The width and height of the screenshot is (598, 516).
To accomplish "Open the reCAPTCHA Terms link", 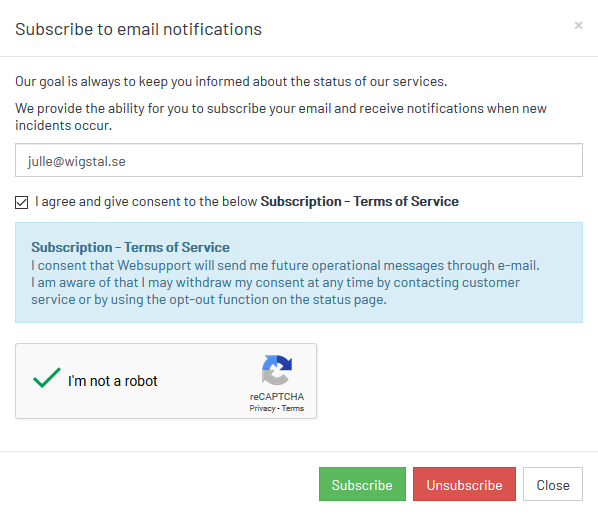I will [293, 408].
